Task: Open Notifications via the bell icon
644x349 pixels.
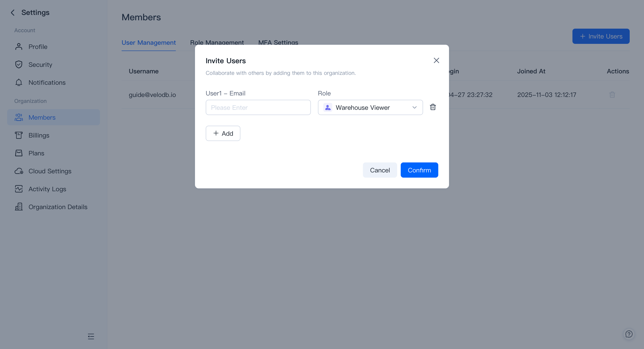Action: click(x=18, y=82)
